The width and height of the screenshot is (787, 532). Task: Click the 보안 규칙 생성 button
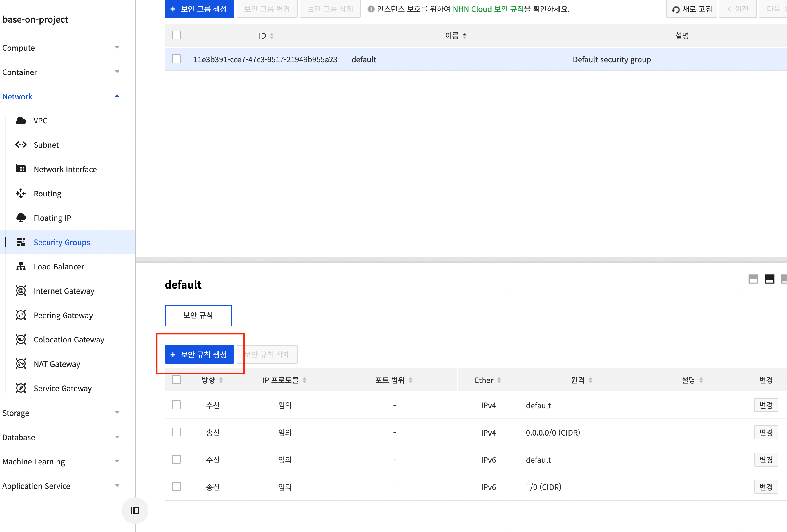199,354
